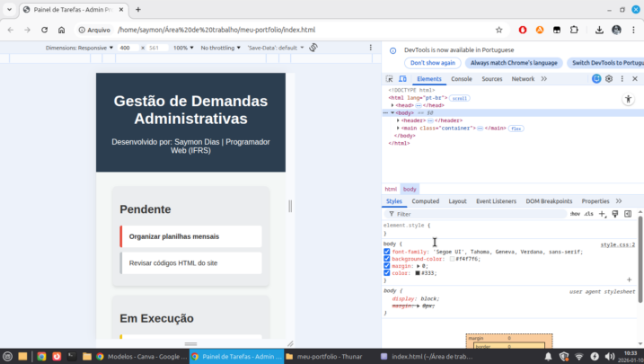The height and width of the screenshot is (364, 644).
Task: Activate the inspect element picker icon
Action: (390, 79)
